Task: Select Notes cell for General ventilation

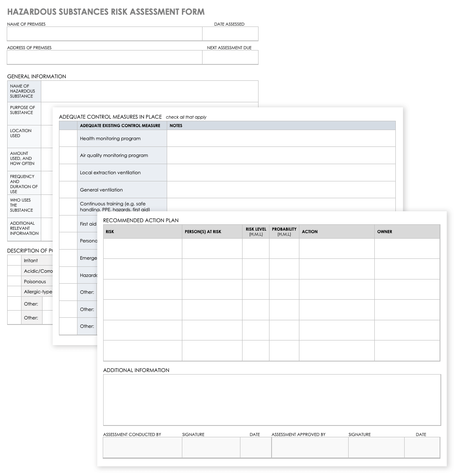Action: point(281,190)
